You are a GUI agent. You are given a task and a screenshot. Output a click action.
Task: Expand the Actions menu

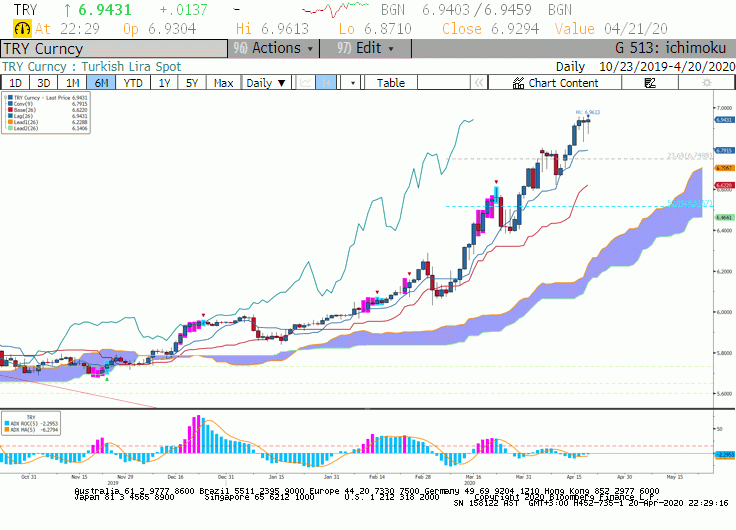[x=274, y=48]
